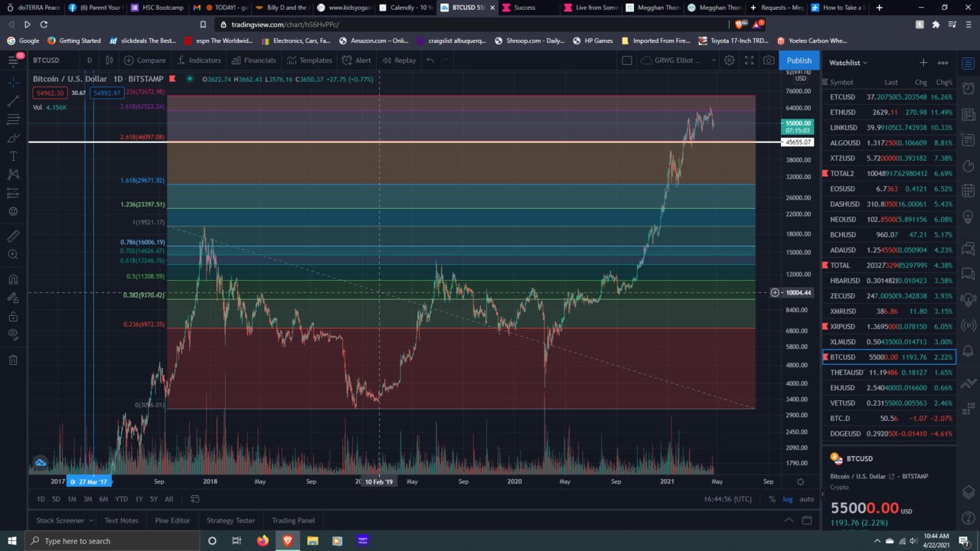Open File Explorer from the taskbar
Viewport: 980px width, 551px height.
coord(312,541)
